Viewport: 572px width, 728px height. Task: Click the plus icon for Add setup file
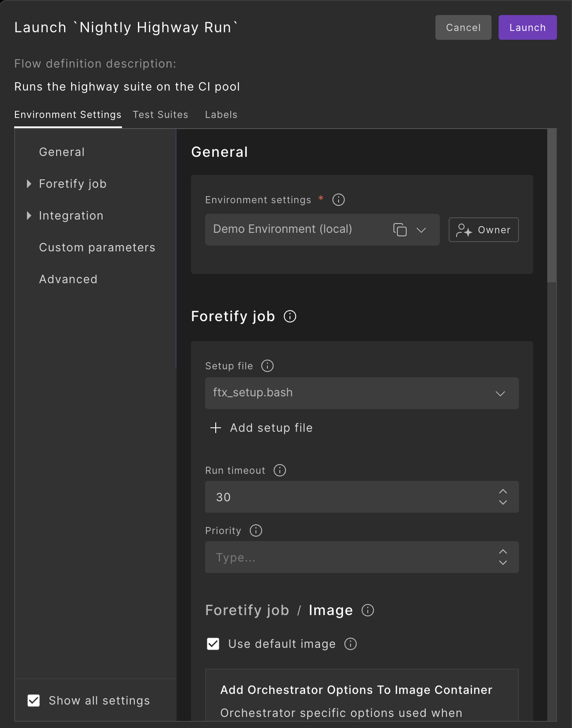point(216,428)
